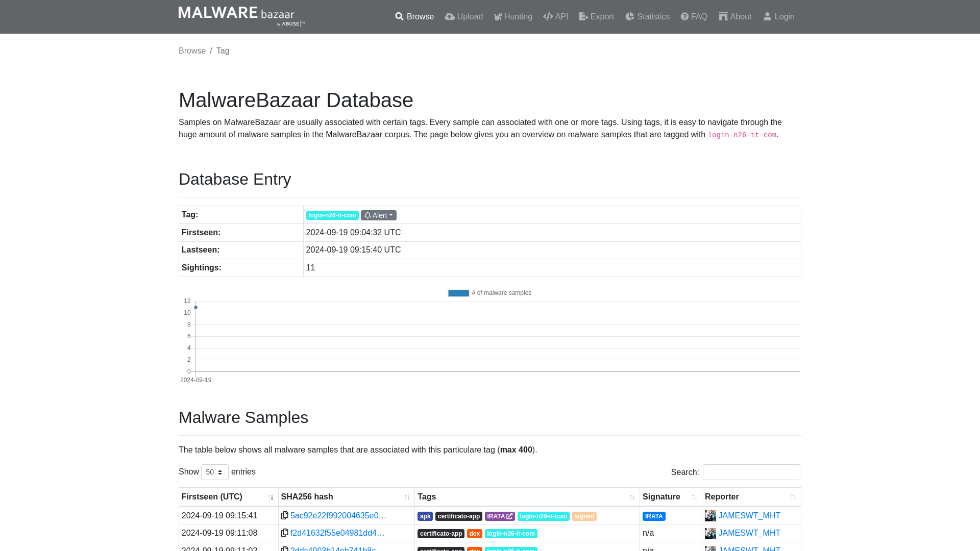Screen dimensions: 980x551
Task: Open JAMESWT_MHT reporter in 09:15:41 row
Action: point(749,516)
